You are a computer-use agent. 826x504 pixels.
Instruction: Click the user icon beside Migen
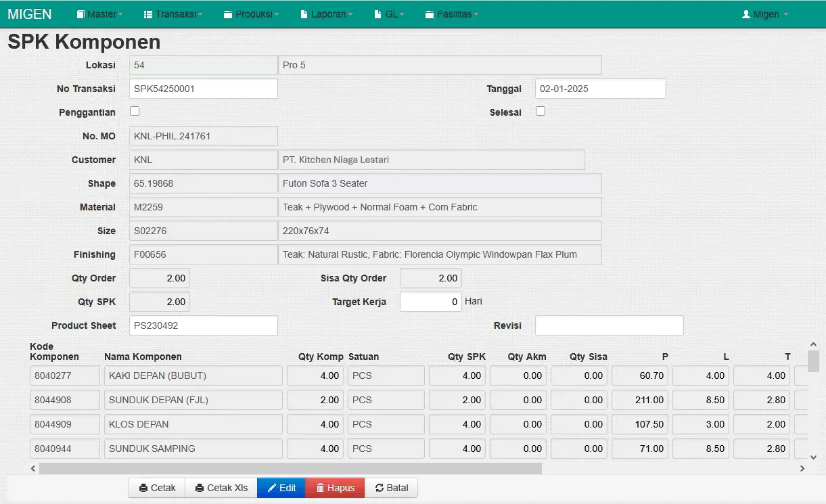[746, 14]
